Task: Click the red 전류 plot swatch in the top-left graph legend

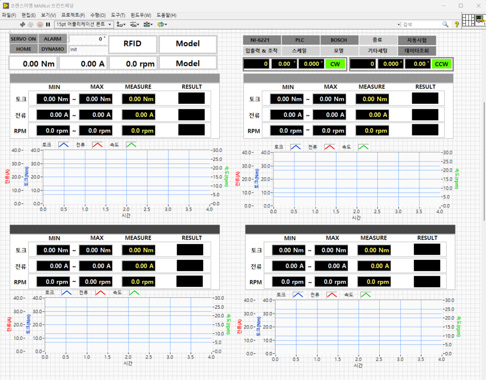Action: coord(97,145)
